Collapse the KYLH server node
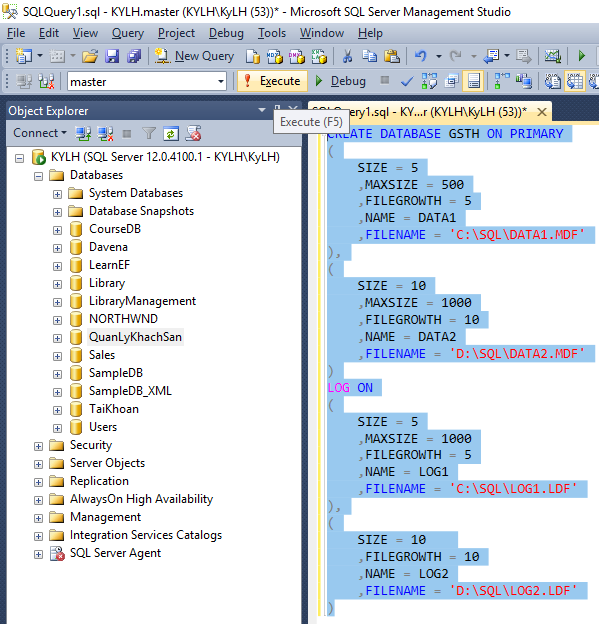 coord(19,158)
